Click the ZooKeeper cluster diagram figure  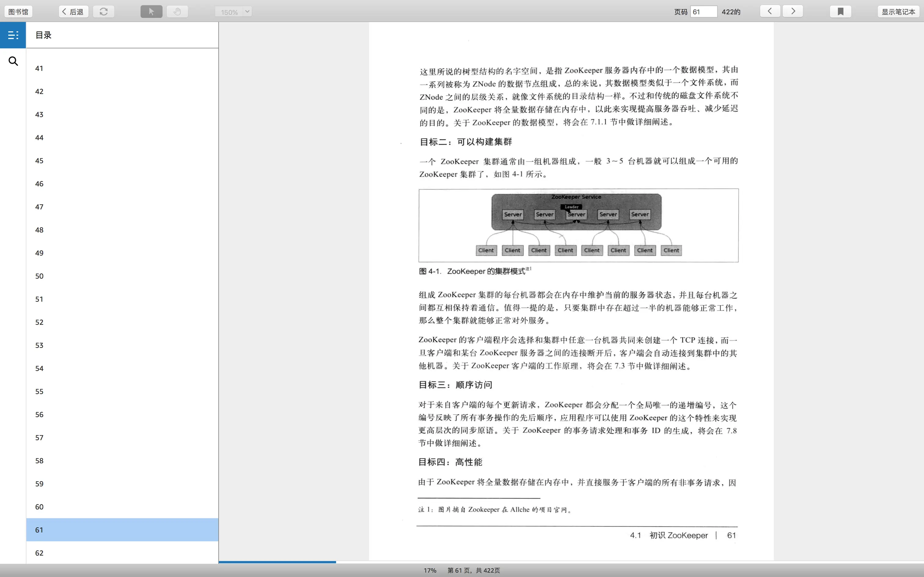578,225
